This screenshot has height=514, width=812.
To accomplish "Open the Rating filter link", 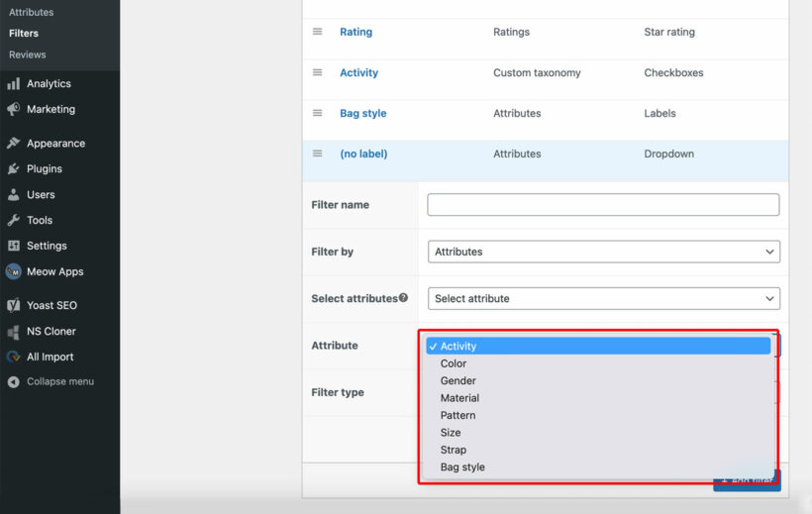I will (x=355, y=32).
